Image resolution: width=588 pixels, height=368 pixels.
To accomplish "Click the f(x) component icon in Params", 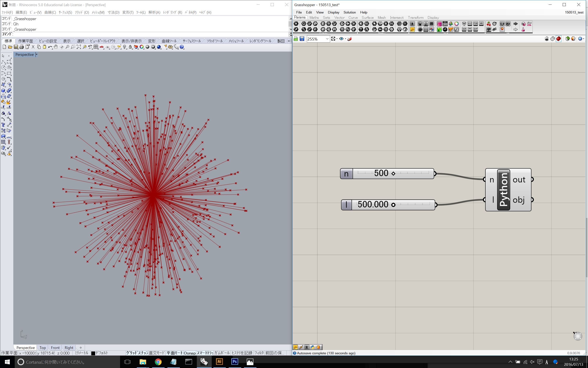I will coord(529,24).
